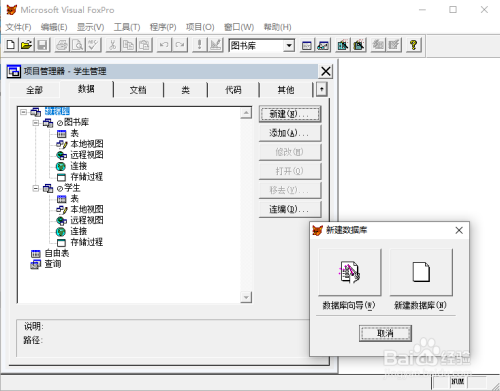
Task: Click the Project Manager title bar icon
Action: click(14, 71)
